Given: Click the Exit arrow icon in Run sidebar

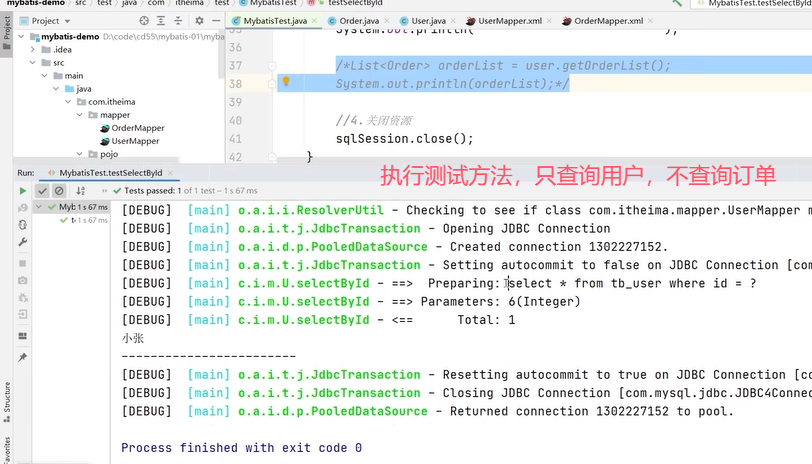Looking at the screenshot, I should point(22,314).
